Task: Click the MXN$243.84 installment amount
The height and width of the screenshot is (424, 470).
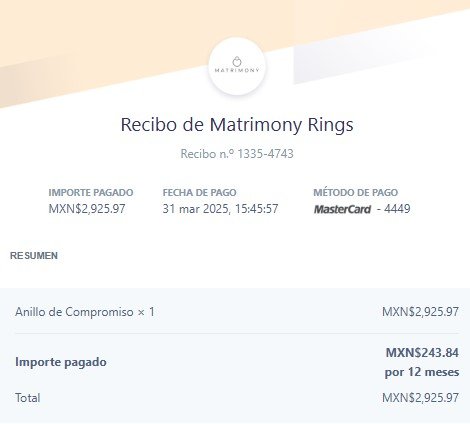Action: [x=422, y=353]
